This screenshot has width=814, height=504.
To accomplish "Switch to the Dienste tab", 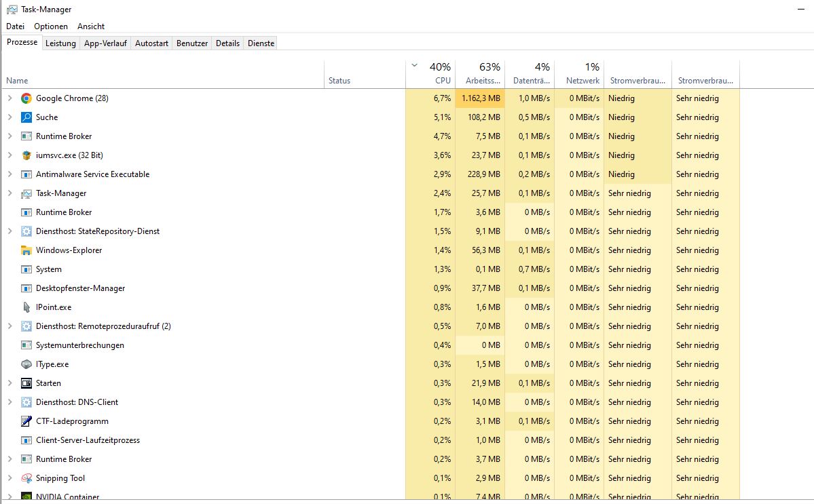I will [x=261, y=43].
